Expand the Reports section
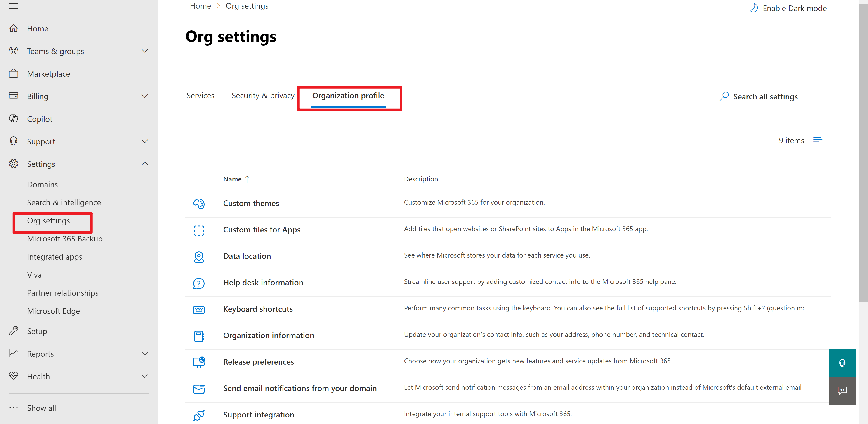Screen dimensions: 868x424 click(x=145, y=353)
